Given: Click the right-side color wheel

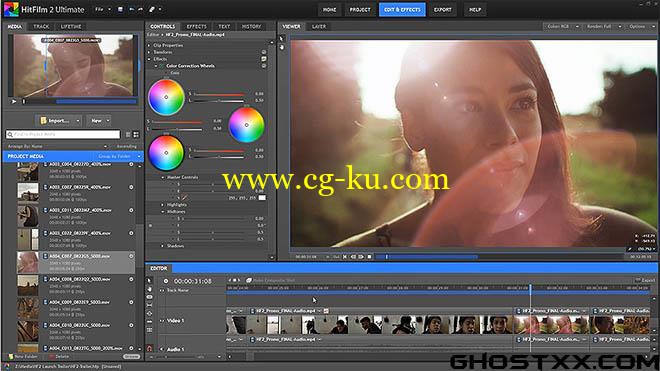Looking at the screenshot, I should [246, 125].
